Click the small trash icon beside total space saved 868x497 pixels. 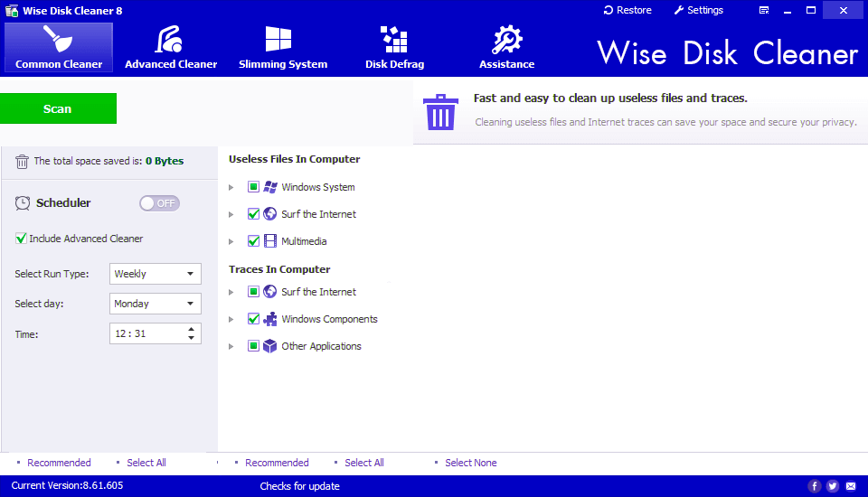[x=22, y=162]
